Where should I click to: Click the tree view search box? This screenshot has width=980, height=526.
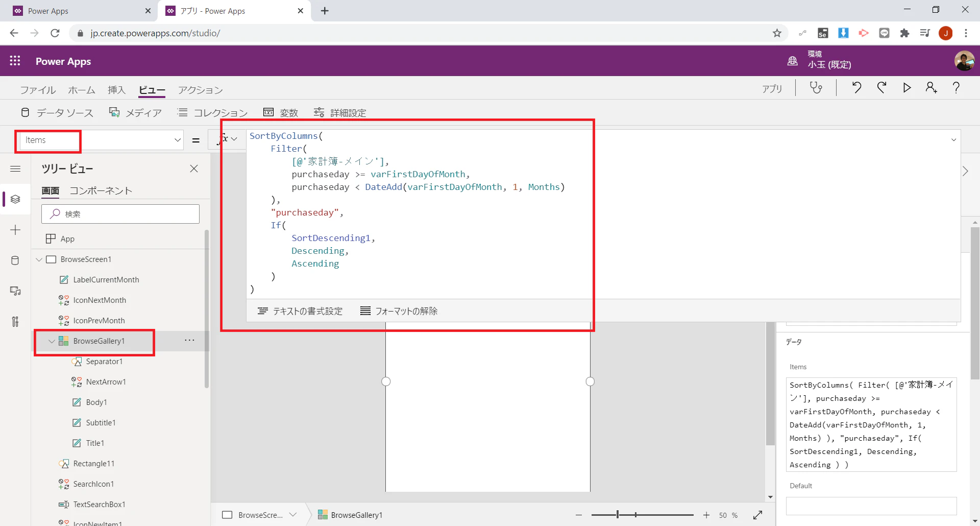(x=120, y=214)
